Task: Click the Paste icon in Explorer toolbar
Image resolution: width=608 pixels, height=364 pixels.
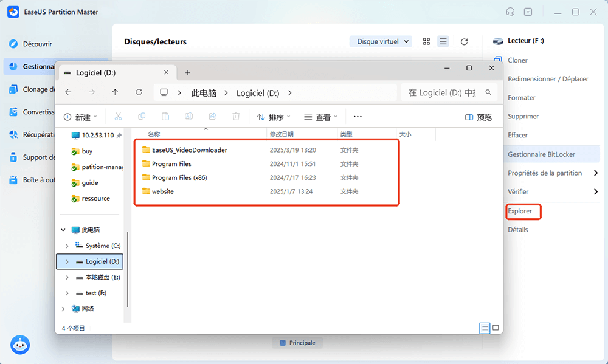Action: (x=165, y=116)
